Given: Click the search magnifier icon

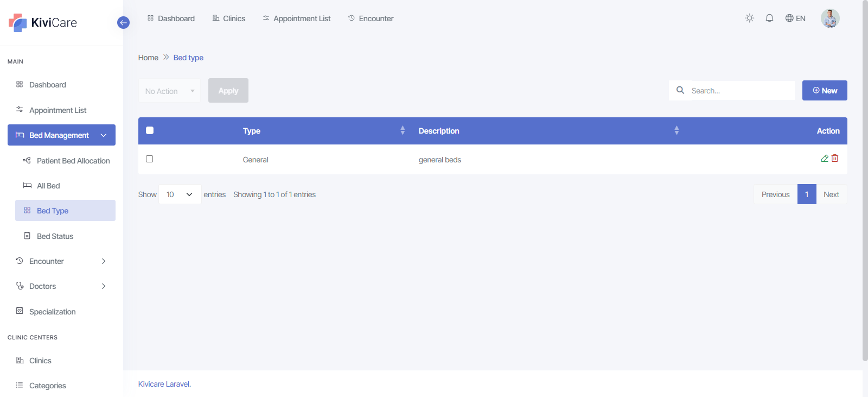Looking at the screenshot, I should coord(680,90).
